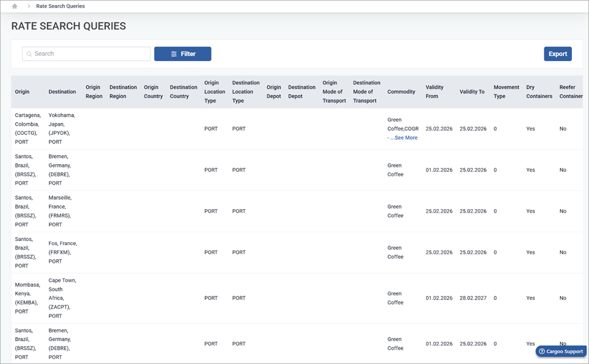Click Movement Type 0 in Marseille row

(x=495, y=211)
